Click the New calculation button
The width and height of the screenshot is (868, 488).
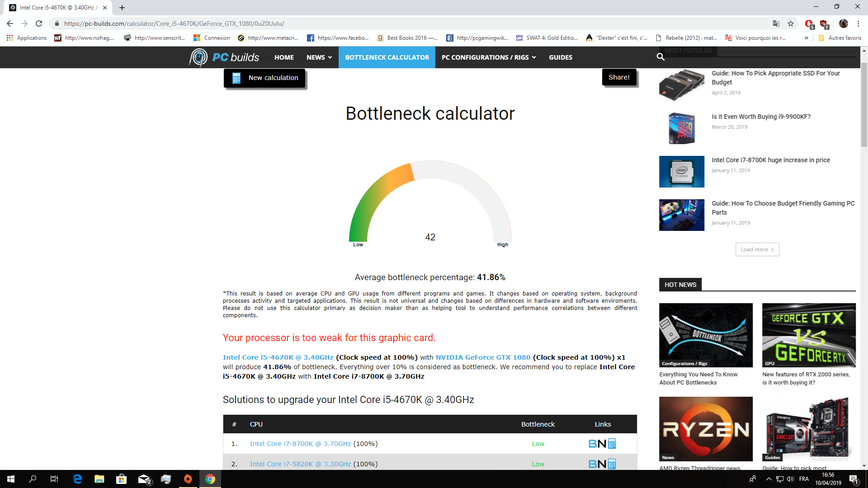point(264,78)
